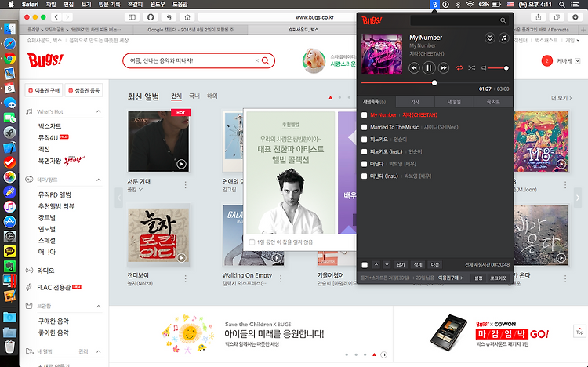Image resolution: width=588 pixels, height=367 pixels.
Task: Check the Married To The Music checkbox
Action: pyautogui.click(x=364, y=127)
